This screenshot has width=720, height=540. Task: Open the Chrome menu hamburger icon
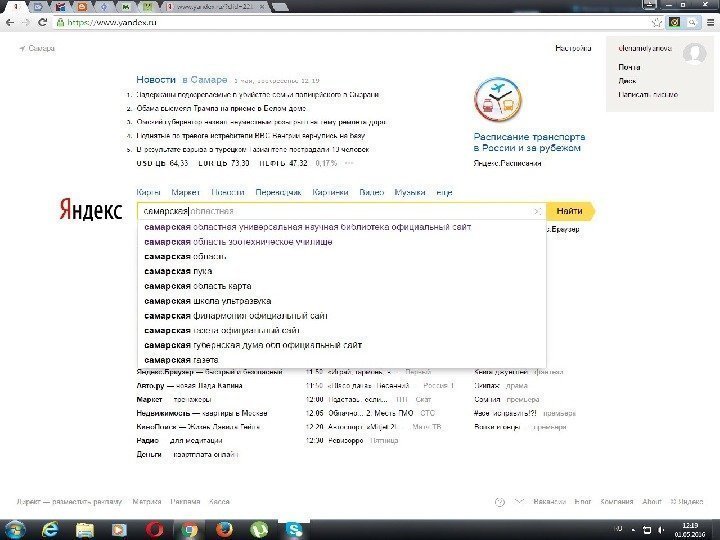[711, 22]
